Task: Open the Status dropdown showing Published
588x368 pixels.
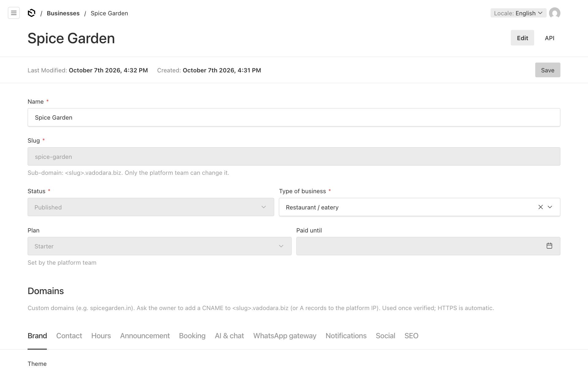Action: [151, 207]
